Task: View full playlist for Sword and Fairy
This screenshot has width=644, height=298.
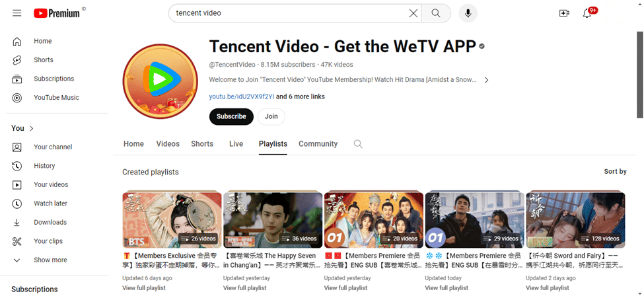Action: coord(548,287)
